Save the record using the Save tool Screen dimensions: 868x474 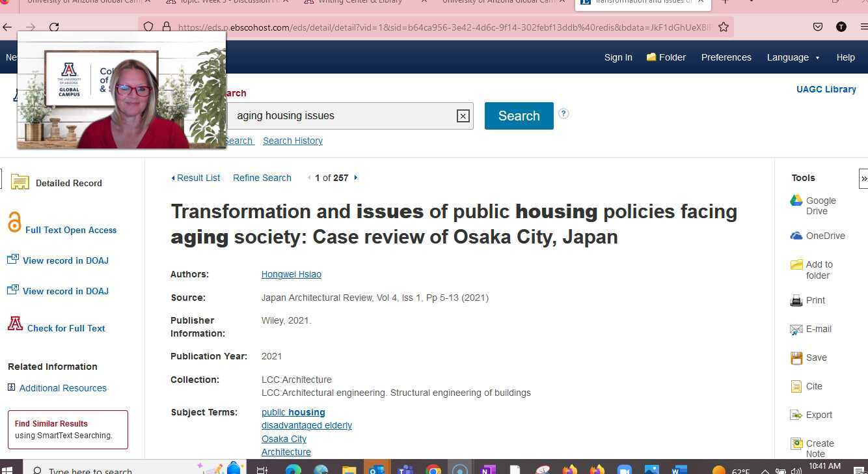[x=816, y=357]
